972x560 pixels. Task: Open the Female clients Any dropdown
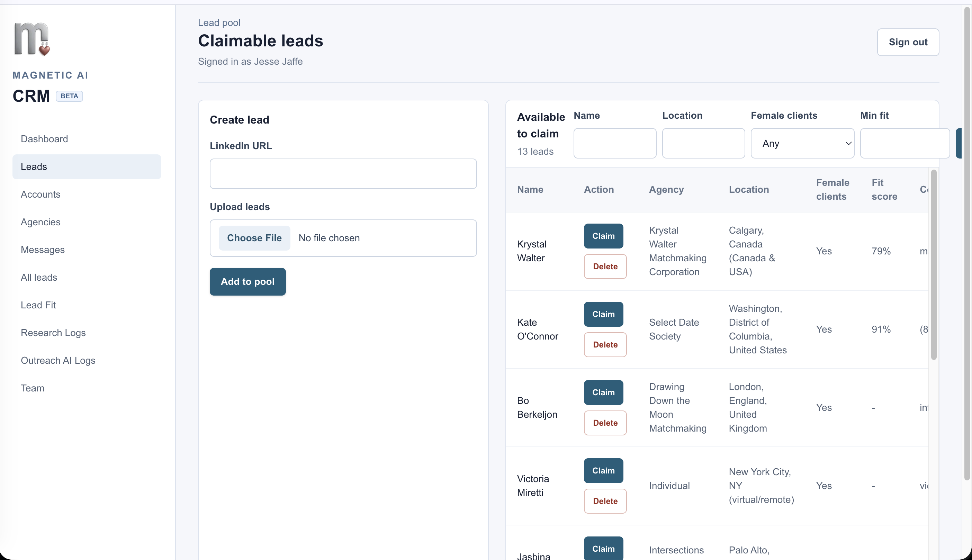tap(802, 143)
